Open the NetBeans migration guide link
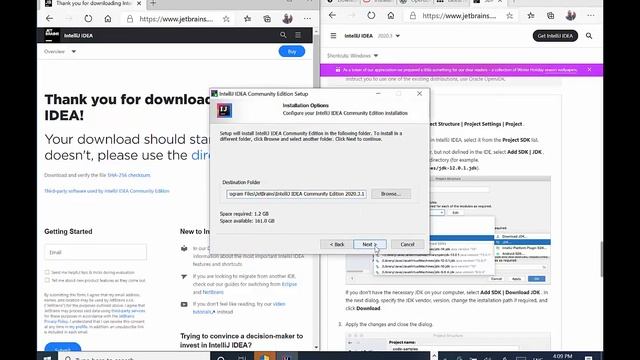The height and width of the screenshot is (360, 640). 213,292
